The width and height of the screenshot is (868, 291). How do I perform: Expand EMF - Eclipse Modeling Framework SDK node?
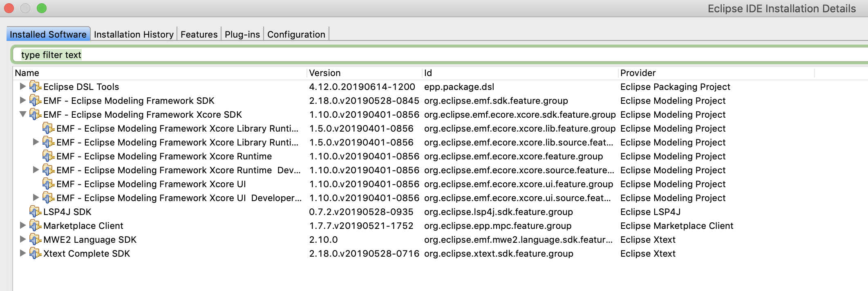click(x=23, y=100)
